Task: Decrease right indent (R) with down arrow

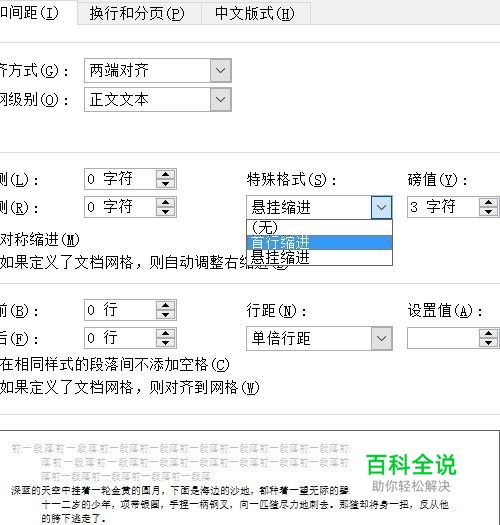Action: [166, 212]
